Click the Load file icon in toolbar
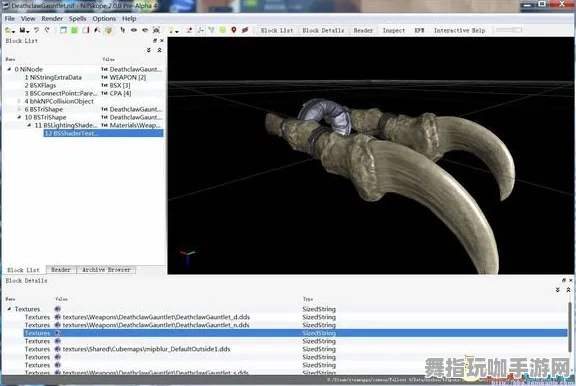The image size is (576, 386). pos(9,30)
